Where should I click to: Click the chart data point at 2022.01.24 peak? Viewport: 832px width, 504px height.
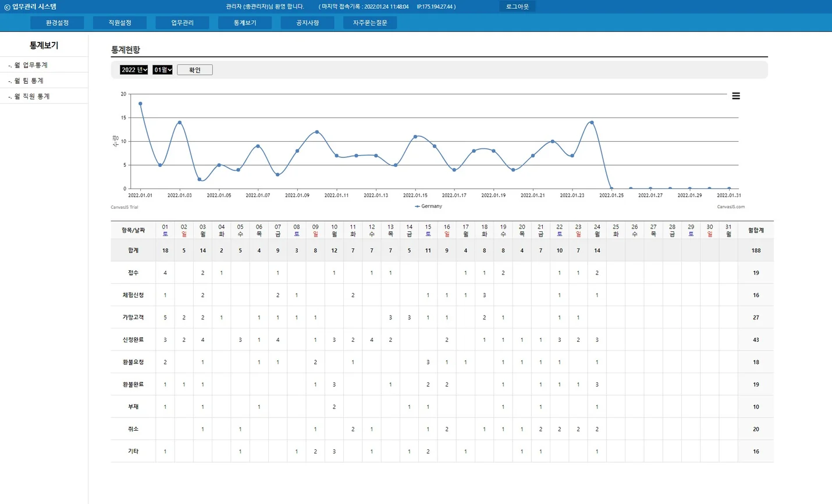pyautogui.click(x=592, y=123)
